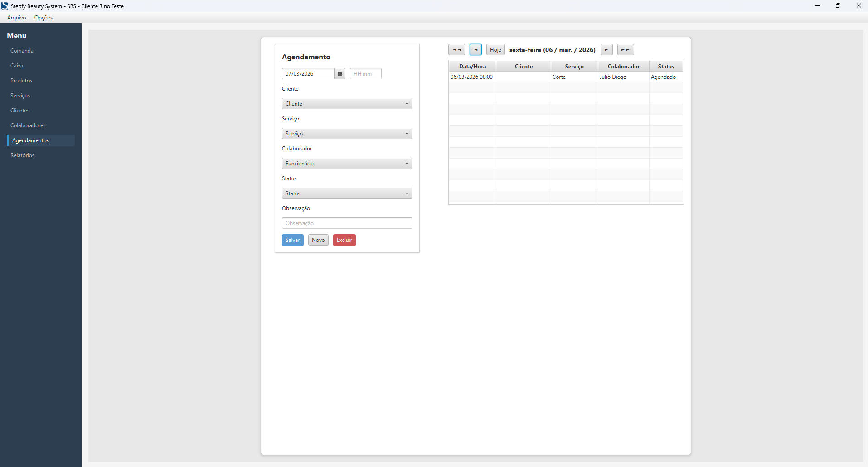This screenshot has height=467, width=868.
Task: Expand the Cliente dropdown
Action: coord(347,104)
